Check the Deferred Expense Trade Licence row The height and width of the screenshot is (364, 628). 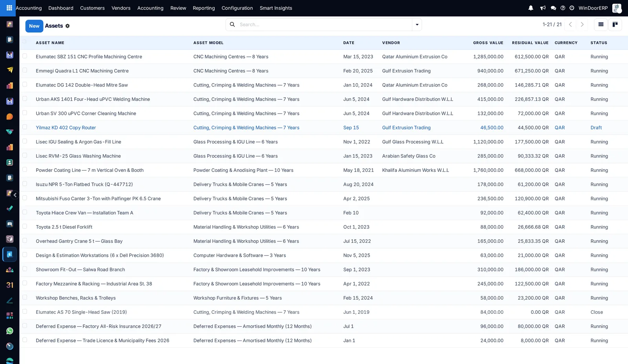pyautogui.click(x=25, y=340)
